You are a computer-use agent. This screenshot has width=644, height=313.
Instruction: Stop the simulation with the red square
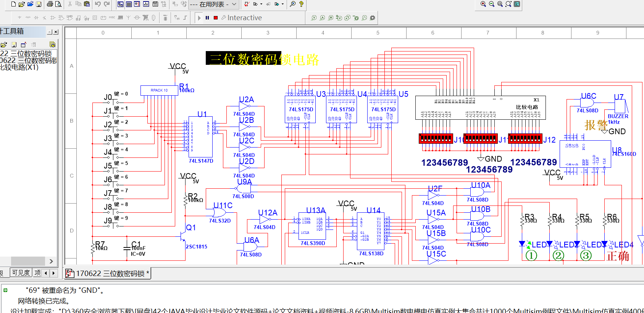216,18
